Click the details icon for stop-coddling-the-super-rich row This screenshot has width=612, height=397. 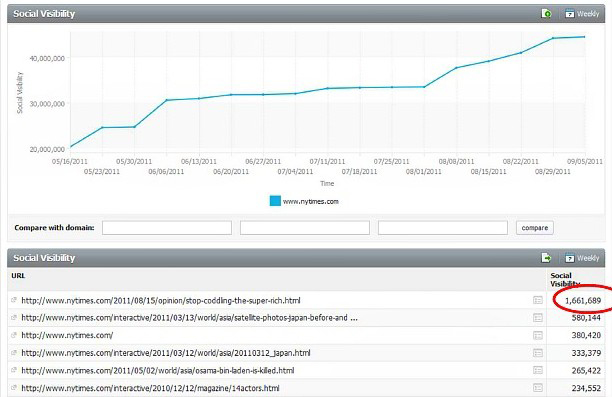tap(538, 300)
